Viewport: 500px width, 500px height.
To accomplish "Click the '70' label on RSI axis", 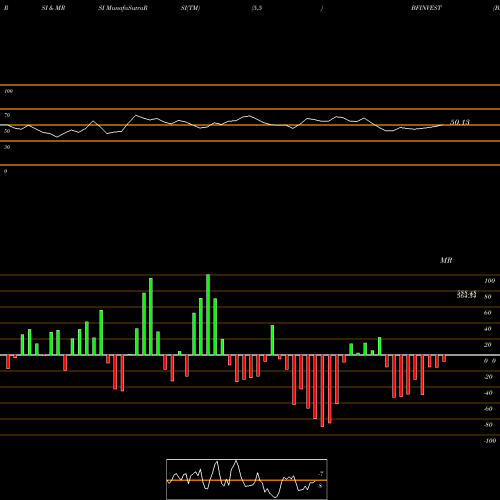I will point(7,115).
